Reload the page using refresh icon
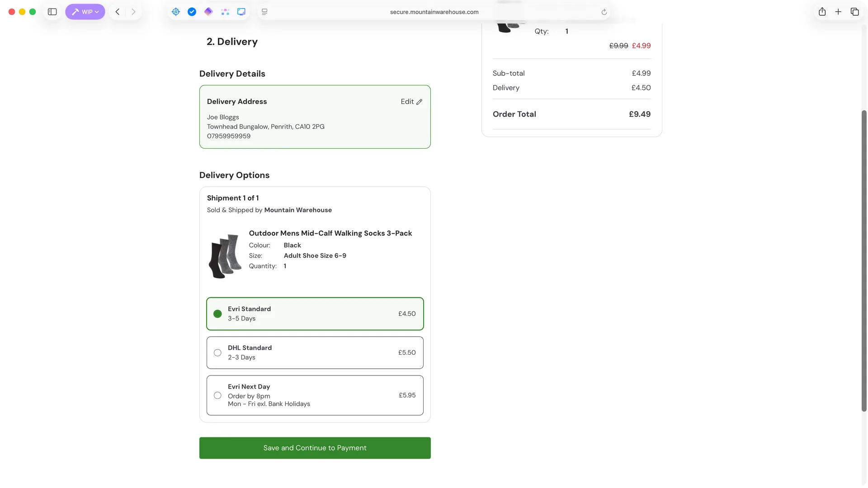The width and height of the screenshot is (868, 488). coord(604,12)
